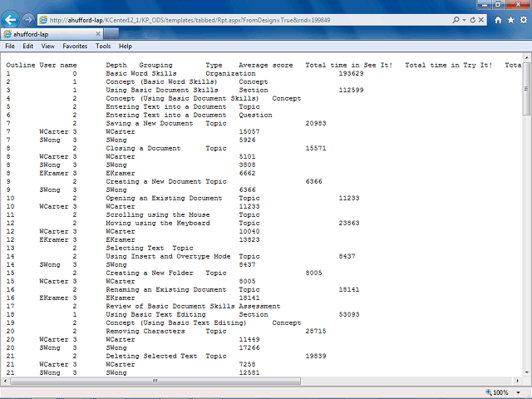This screenshot has width=532, height=399.
Task: Open the search dropdown arrow beside magnifier
Action: coord(464,20)
